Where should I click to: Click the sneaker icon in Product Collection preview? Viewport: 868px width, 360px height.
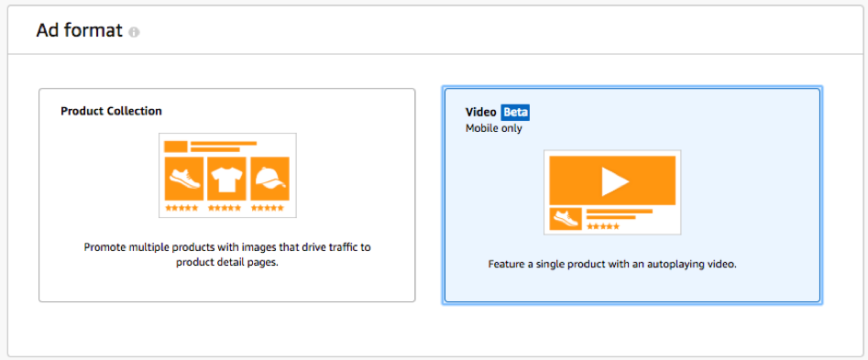pyautogui.click(x=184, y=179)
